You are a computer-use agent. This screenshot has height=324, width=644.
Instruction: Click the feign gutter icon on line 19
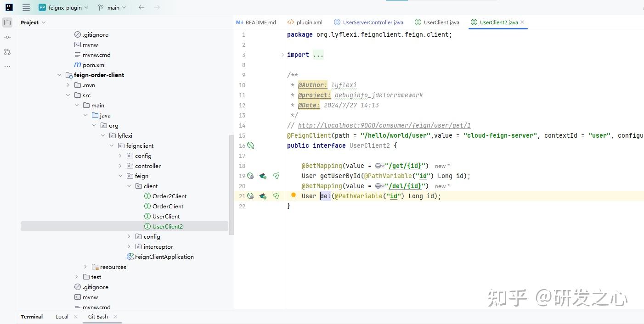coord(263,176)
